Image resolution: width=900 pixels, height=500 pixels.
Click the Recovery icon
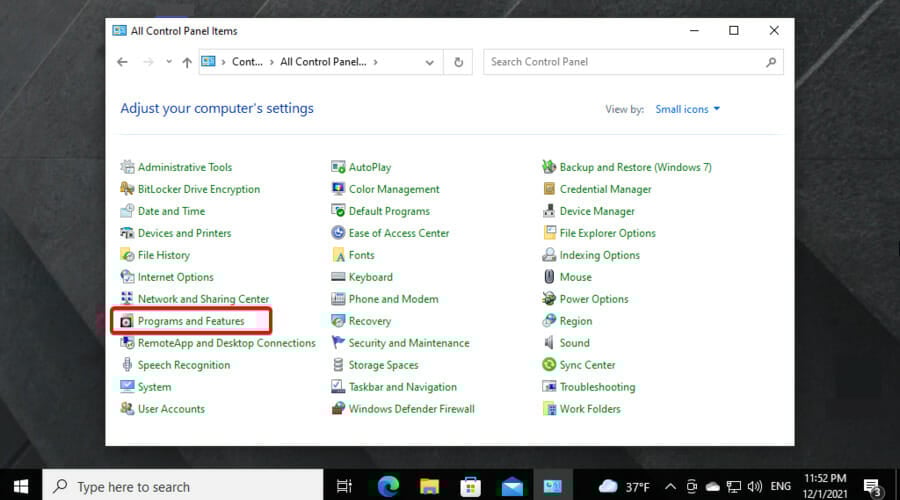338,321
